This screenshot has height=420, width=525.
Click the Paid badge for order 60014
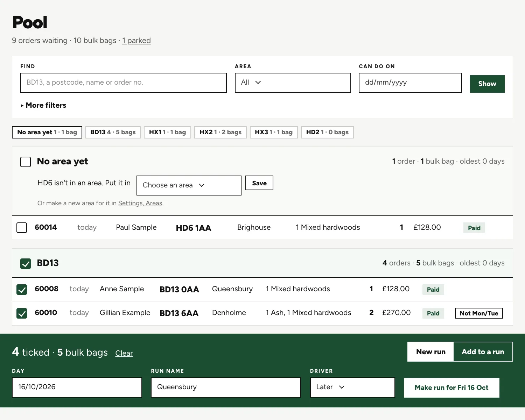(474, 228)
